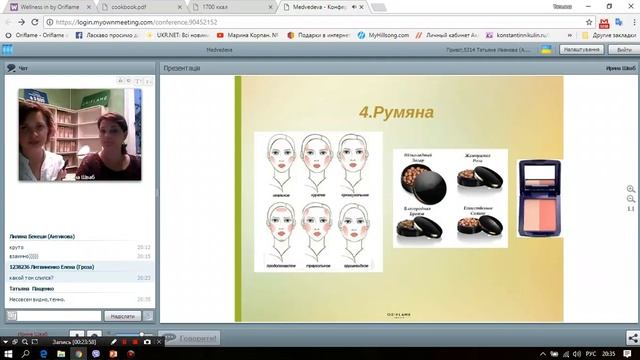Click in the chat message input field
This screenshot has height=360, width=640.
[x=59, y=316]
